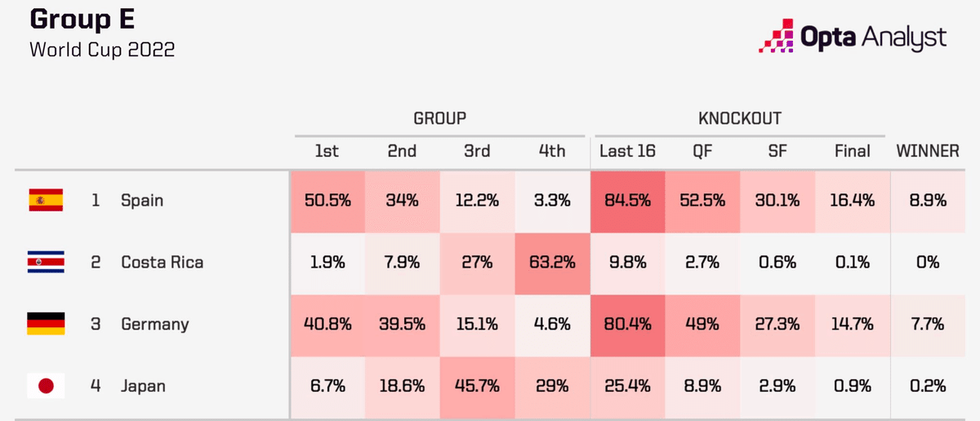Screen dimensions: 980x421
Task: Click the Germany team name
Action: tap(155, 324)
